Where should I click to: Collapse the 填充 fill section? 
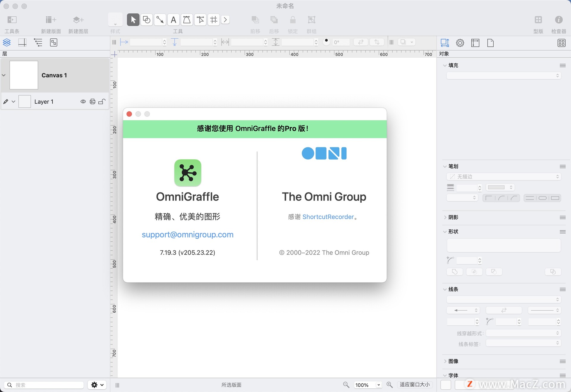pyautogui.click(x=445, y=65)
